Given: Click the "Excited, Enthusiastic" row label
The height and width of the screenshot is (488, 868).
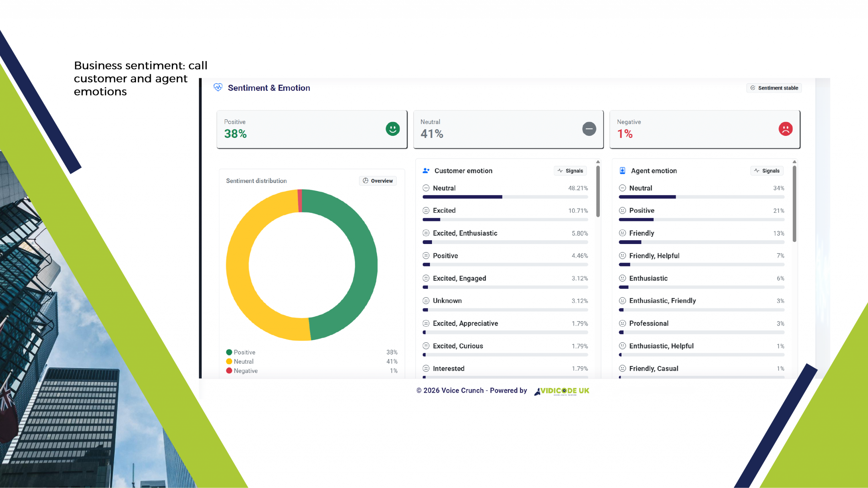Looking at the screenshot, I should point(465,233).
